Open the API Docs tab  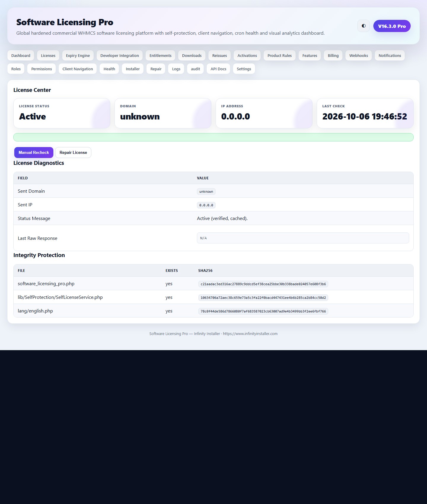point(219,69)
